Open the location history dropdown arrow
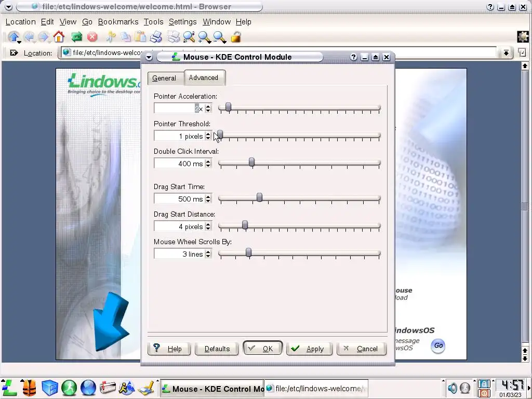This screenshot has height=399, width=532. click(x=506, y=52)
